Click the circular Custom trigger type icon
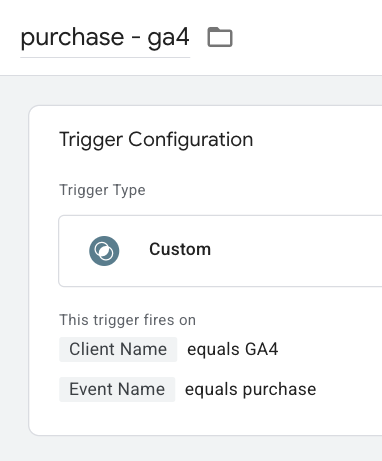The image size is (382, 461). 104,251
